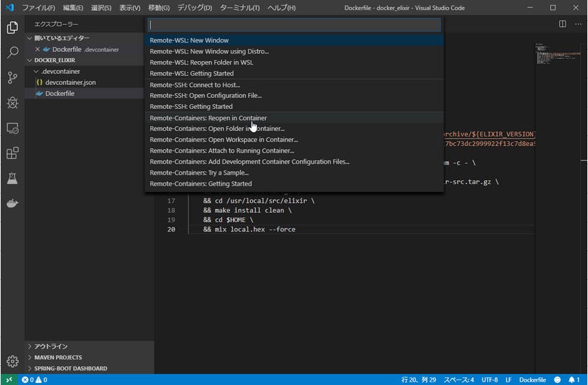Select Remote-Containers: Attach to Running Container

tap(295, 151)
